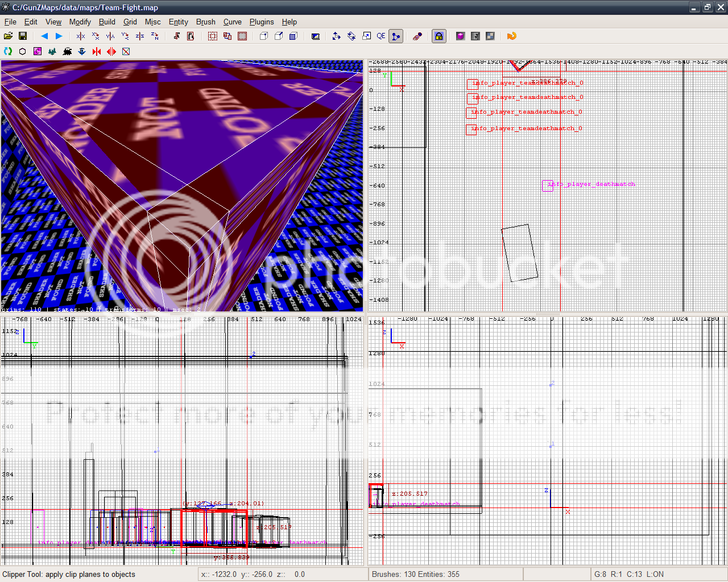Toggle the Clipper tool button
This screenshot has width=728, height=582.
click(x=396, y=36)
